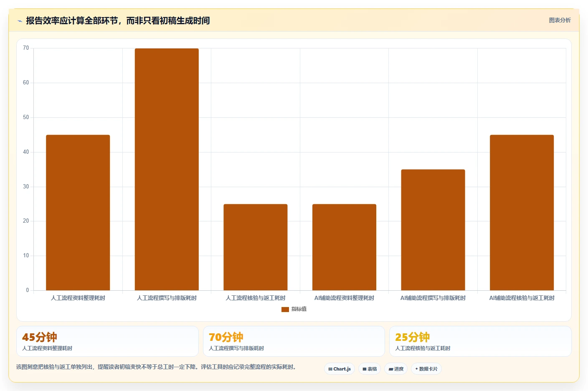This screenshot has width=588, height=391.
Task: Click the x-axis label AI辅助流程撰写与排版耗时
Action: (x=433, y=298)
